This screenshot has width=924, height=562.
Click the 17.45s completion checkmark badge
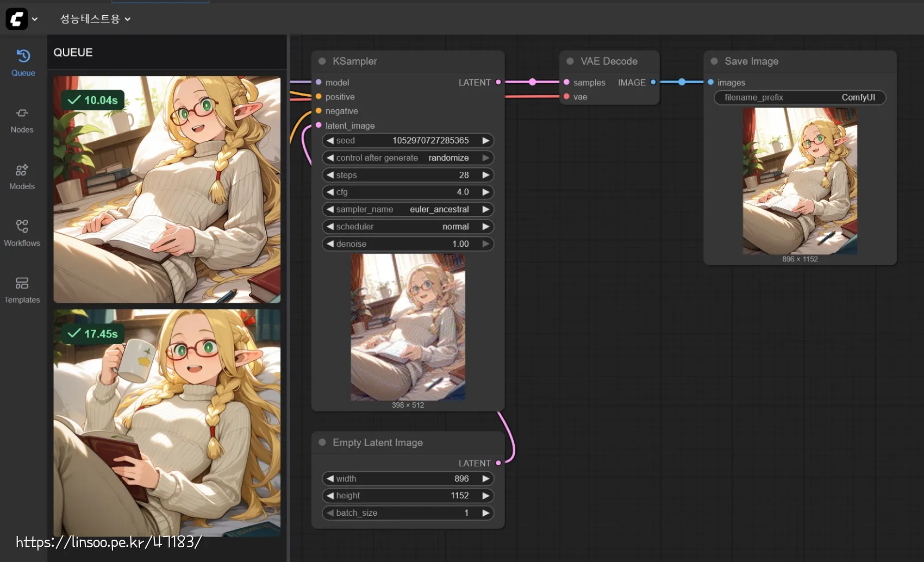coord(93,334)
